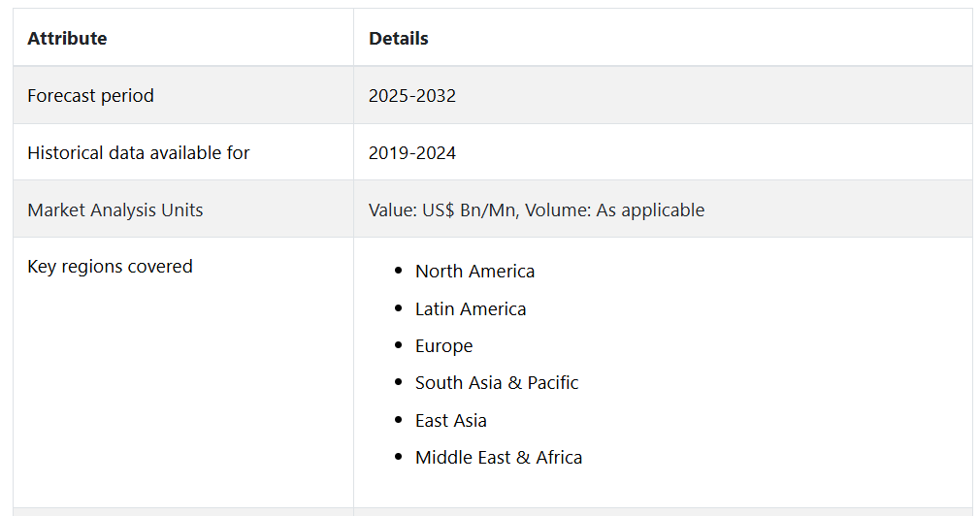Click South Asia & Pacific list item
The width and height of the screenshot is (980, 516).
tap(497, 383)
